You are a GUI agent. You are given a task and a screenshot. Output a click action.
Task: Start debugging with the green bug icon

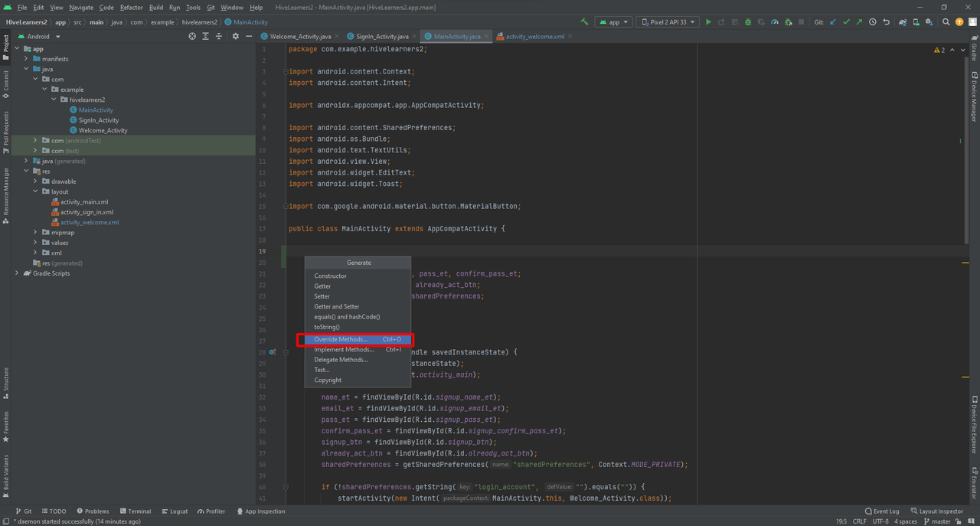(x=746, y=22)
